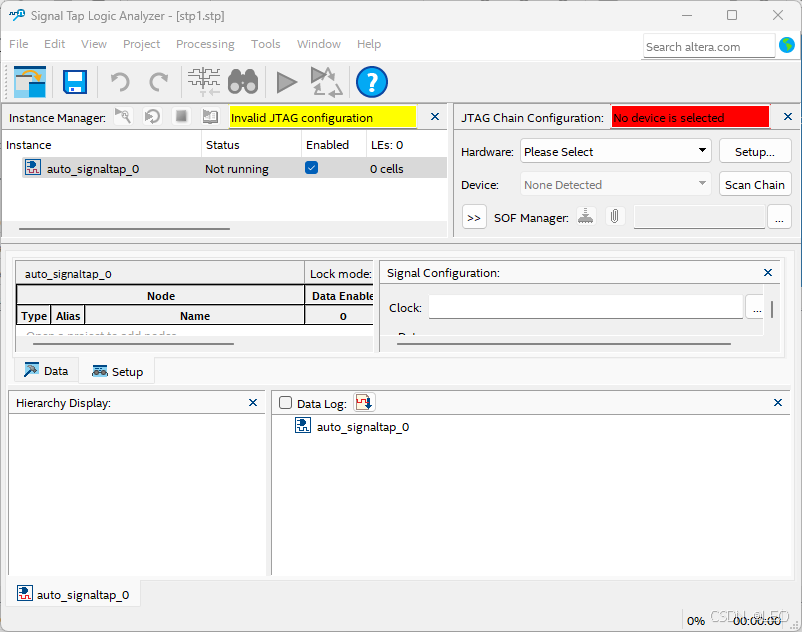Close the JTAG Chain Configuration panel
Viewport: 802px width, 632px height.
[x=788, y=117]
